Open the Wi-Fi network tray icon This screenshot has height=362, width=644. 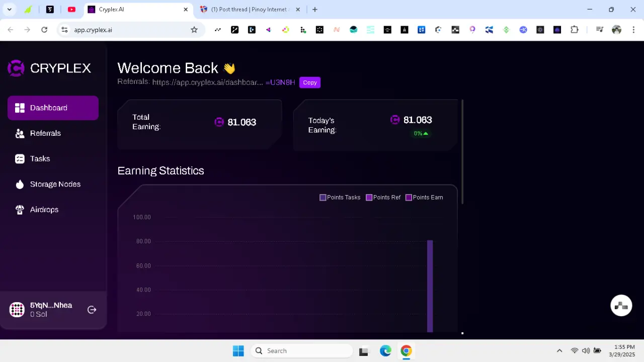point(575,351)
